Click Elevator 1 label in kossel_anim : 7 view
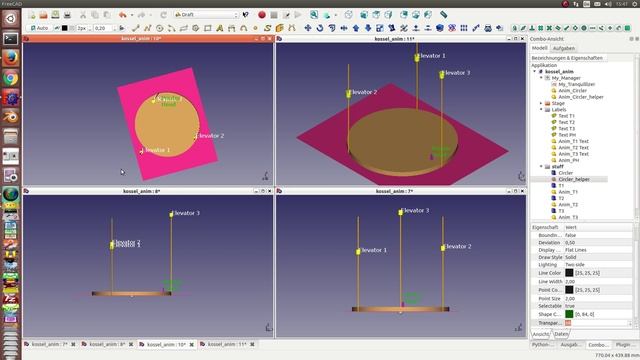640x360 pixels. point(373,250)
